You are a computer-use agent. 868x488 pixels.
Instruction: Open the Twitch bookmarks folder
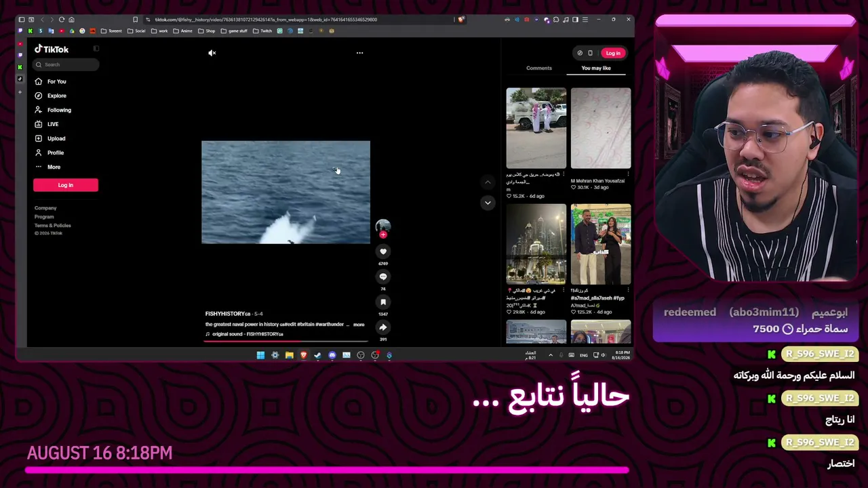coord(262,31)
